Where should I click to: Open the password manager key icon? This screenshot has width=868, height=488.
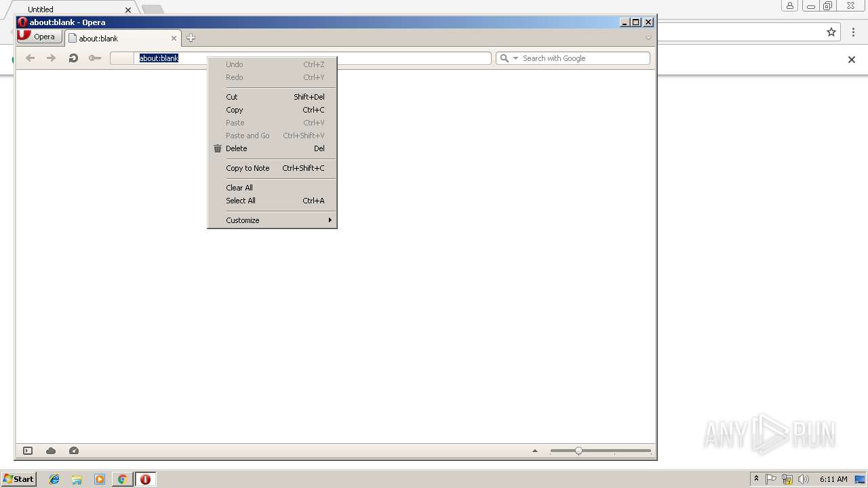click(x=95, y=58)
